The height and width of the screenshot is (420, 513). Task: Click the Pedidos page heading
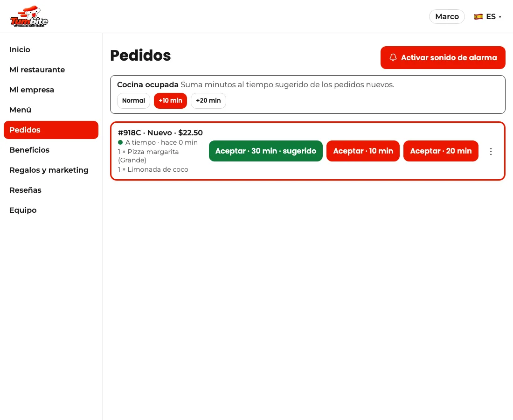pos(140,56)
